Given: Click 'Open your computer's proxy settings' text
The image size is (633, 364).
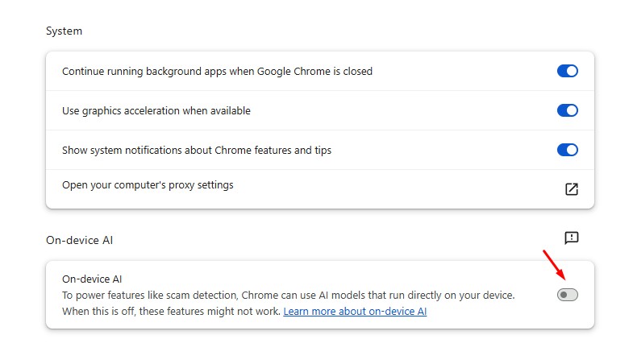Looking at the screenshot, I should click(148, 185).
